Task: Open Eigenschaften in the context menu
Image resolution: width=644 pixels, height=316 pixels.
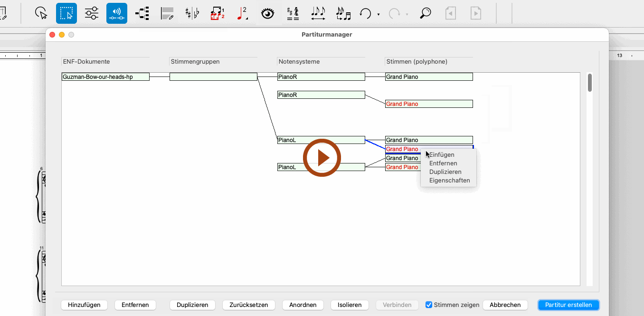Action: point(449,181)
